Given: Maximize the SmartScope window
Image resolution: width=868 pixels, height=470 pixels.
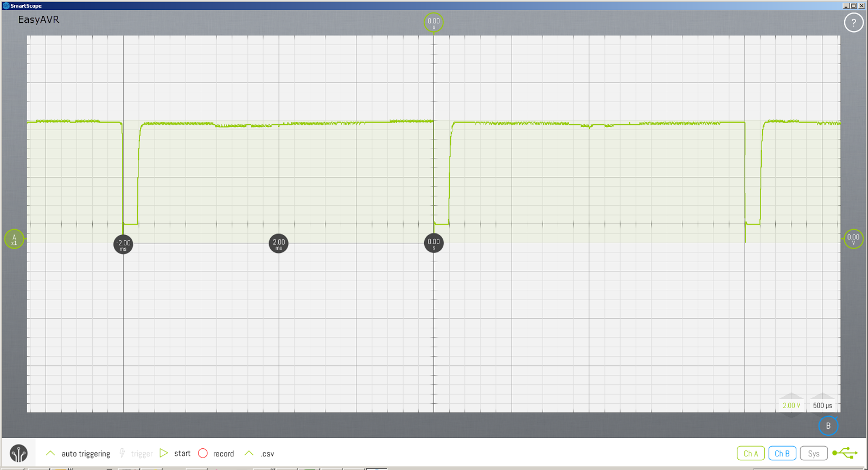Looking at the screenshot, I should coord(853,5).
